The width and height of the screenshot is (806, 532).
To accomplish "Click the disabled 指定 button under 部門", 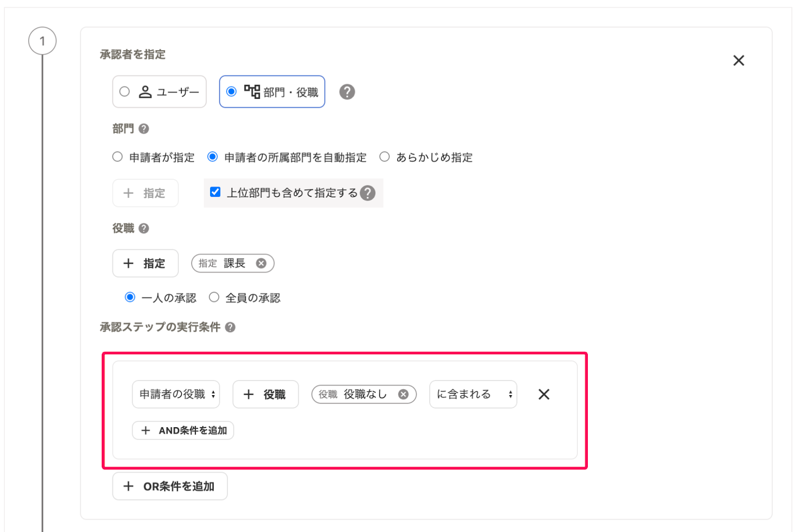I will point(145,193).
